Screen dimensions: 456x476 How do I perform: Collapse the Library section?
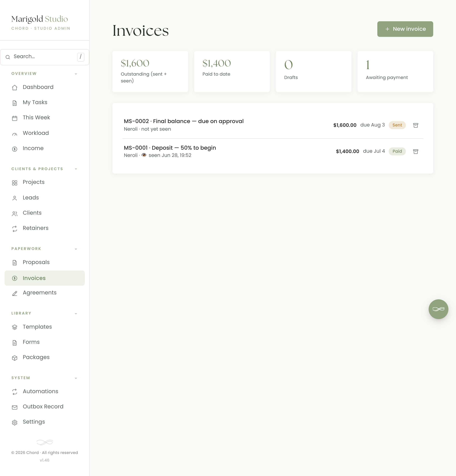coord(76,314)
